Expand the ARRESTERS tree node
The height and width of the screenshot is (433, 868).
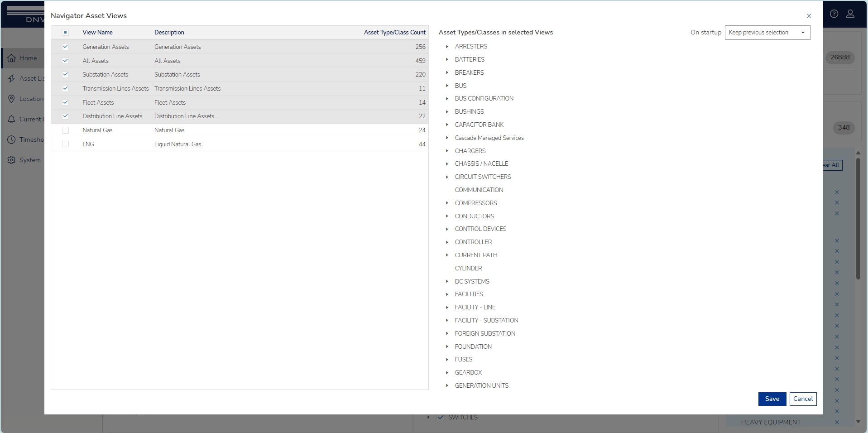click(x=447, y=47)
